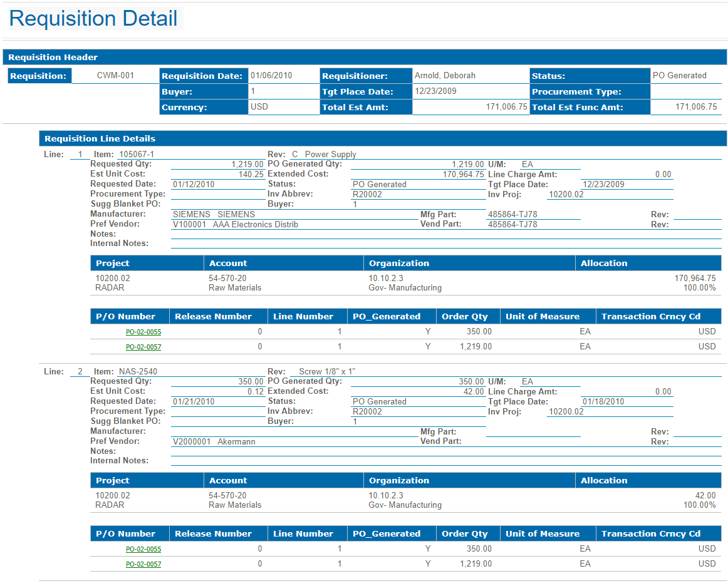Select requisitioner name Arnold, Deborah

[x=445, y=76]
